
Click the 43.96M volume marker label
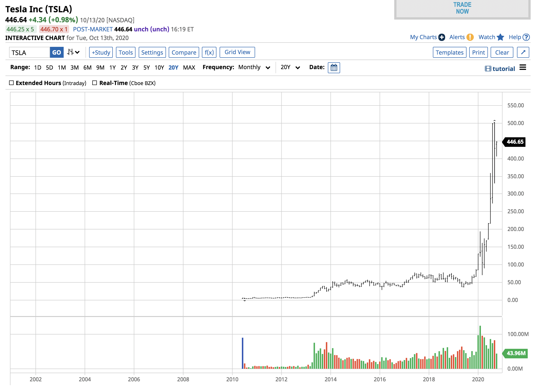(515, 353)
